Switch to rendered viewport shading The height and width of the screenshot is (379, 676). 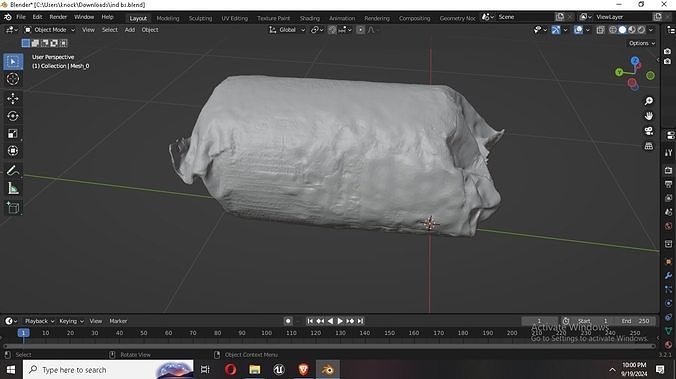642,30
